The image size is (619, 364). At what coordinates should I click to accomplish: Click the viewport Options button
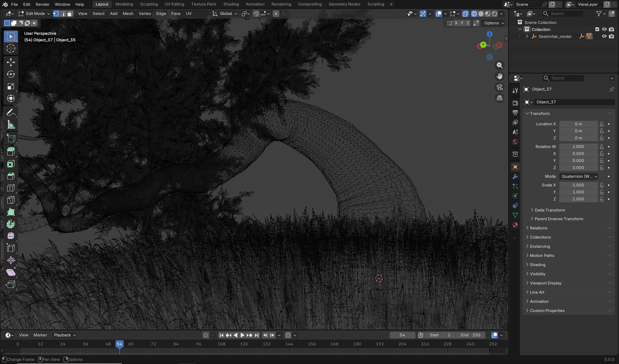(x=494, y=23)
